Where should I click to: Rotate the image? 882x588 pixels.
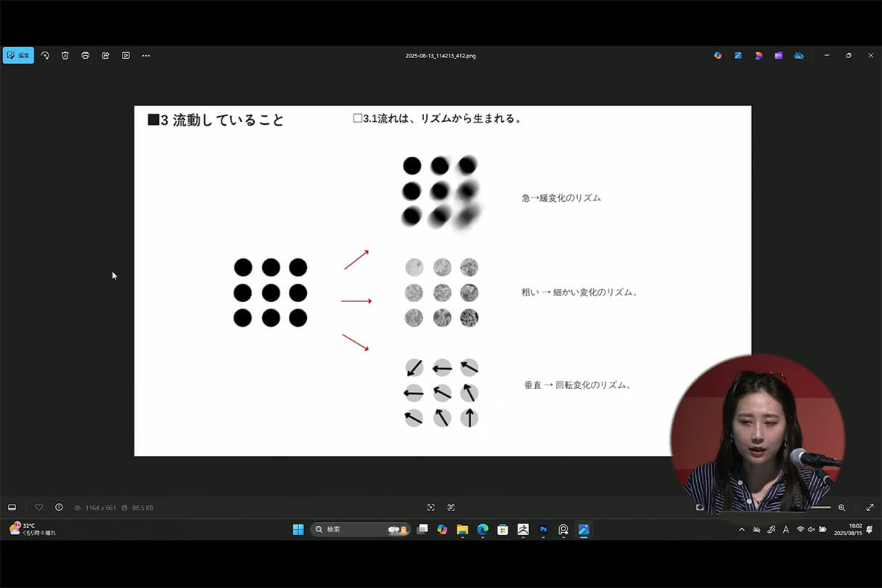[45, 55]
